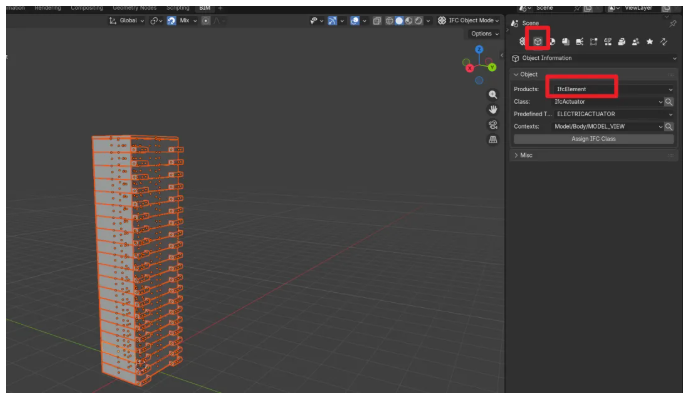This screenshot has width=689, height=402.
Task: Switch to solid viewport shading
Action: point(399,21)
